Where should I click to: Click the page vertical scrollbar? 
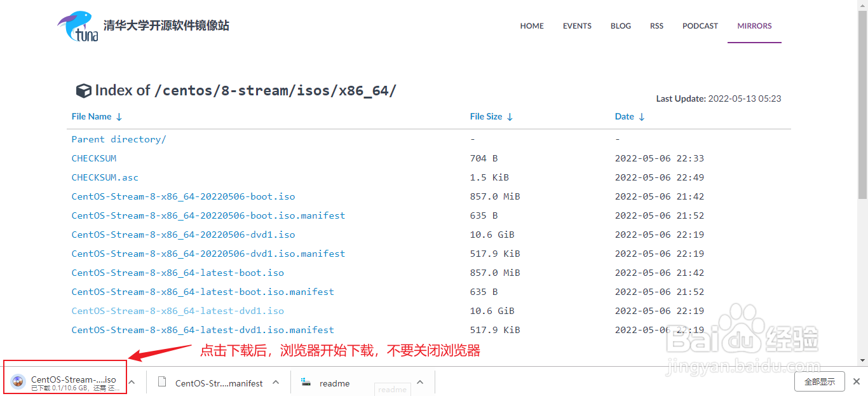click(x=862, y=127)
